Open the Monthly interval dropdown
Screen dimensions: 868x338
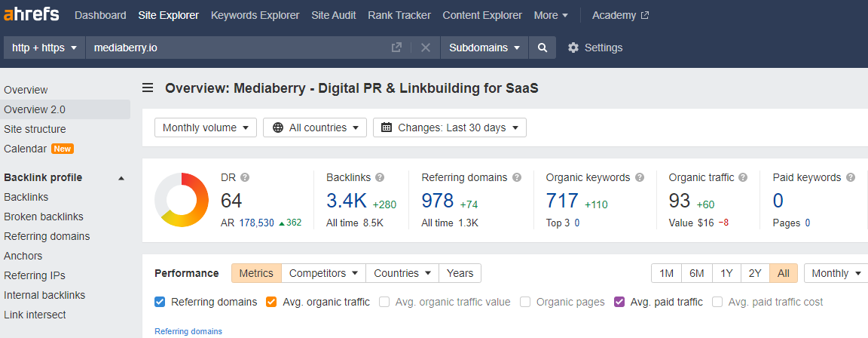[x=836, y=273]
